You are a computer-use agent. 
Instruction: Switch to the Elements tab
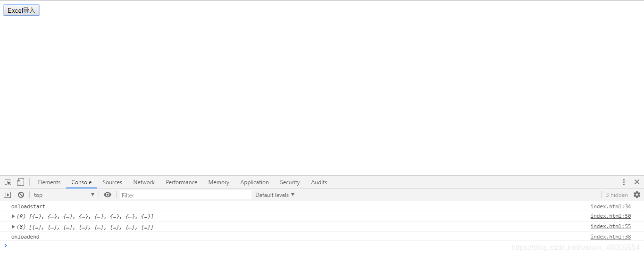point(49,182)
